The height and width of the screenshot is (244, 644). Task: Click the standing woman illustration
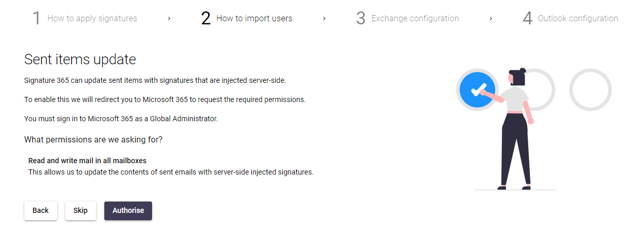511,129
